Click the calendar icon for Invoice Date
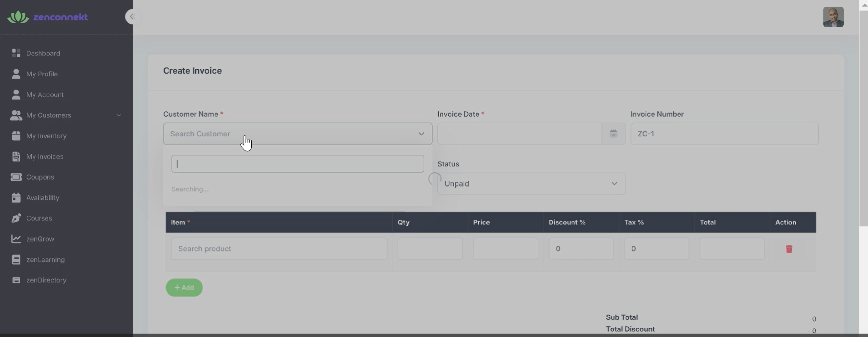 (613, 134)
